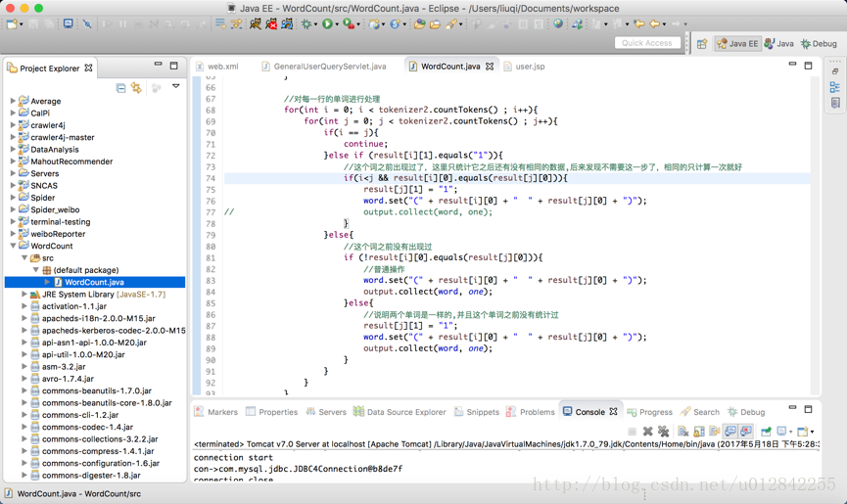Select WordCount.java in the Project Explorer tree
Image resolution: width=847 pixels, height=504 pixels.
point(94,282)
